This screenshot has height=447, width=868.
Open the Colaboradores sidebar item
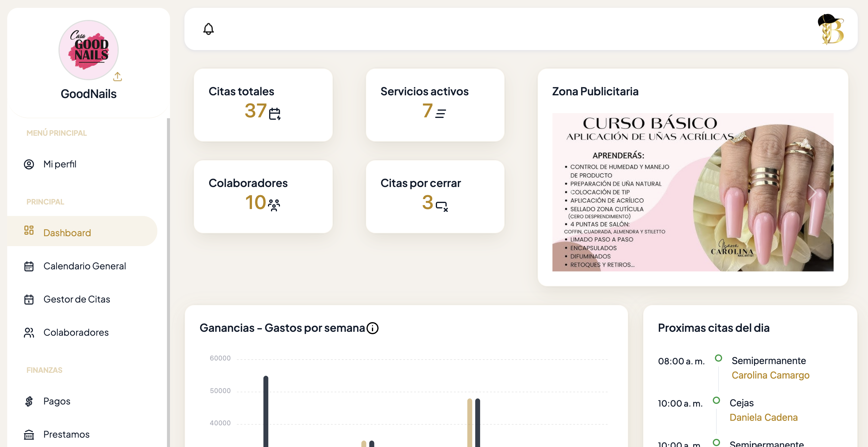76,332
